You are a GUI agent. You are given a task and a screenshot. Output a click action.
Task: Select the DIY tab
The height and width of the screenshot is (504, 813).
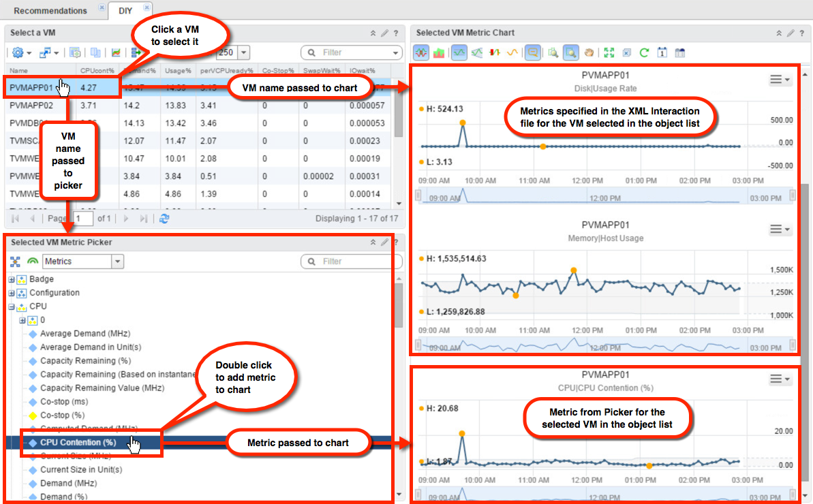[126, 10]
